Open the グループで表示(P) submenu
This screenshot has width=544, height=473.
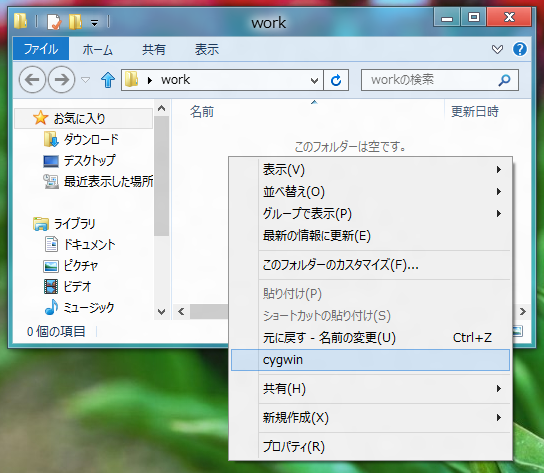(x=371, y=213)
